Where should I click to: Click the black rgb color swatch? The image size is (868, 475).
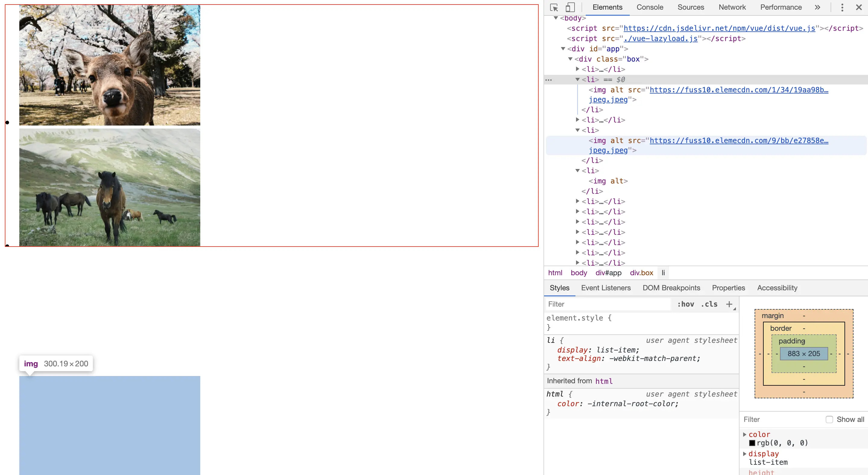click(752, 443)
